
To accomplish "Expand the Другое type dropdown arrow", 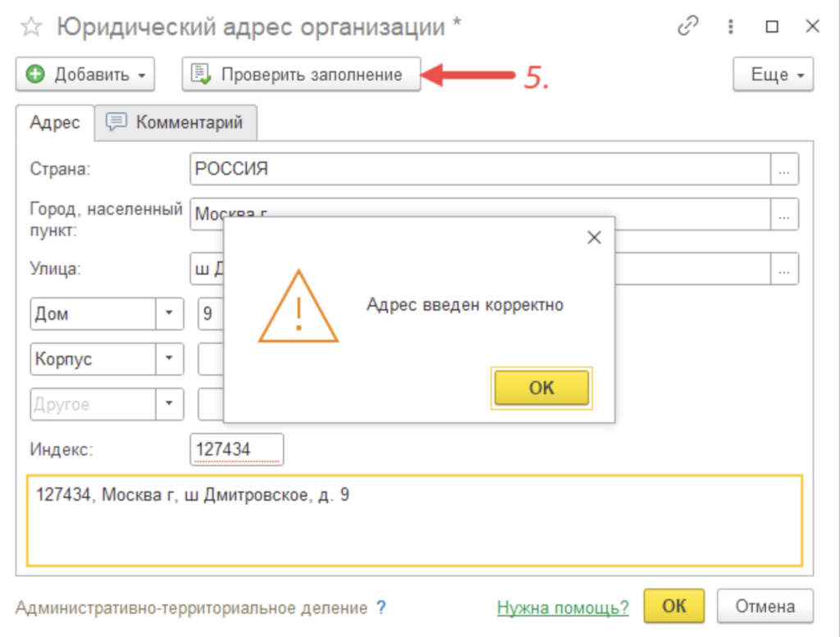I will (x=170, y=403).
